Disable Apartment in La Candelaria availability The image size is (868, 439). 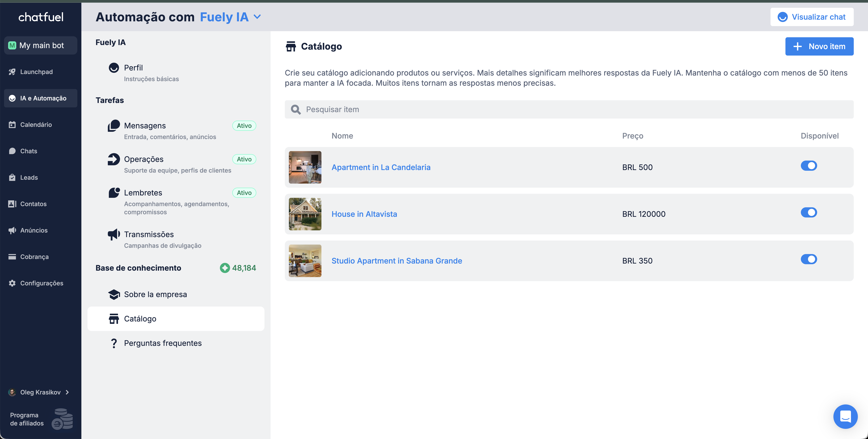tap(809, 166)
